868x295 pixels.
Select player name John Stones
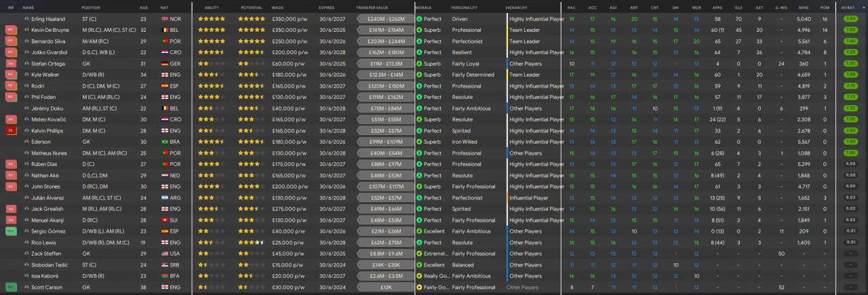(45, 186)
